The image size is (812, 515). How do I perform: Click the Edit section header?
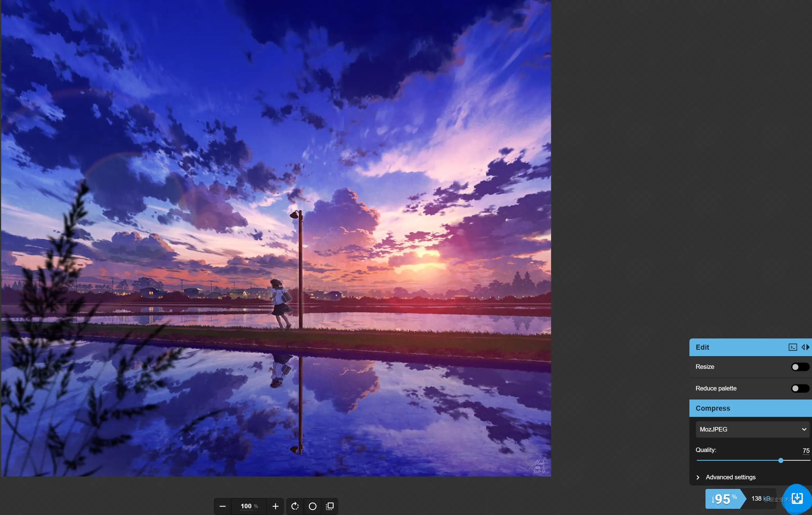click(x=703, y=347)
